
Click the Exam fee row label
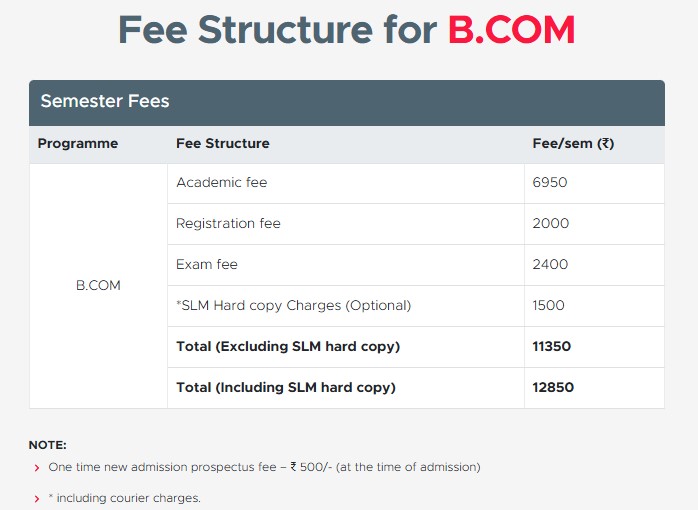click(207, 264)
